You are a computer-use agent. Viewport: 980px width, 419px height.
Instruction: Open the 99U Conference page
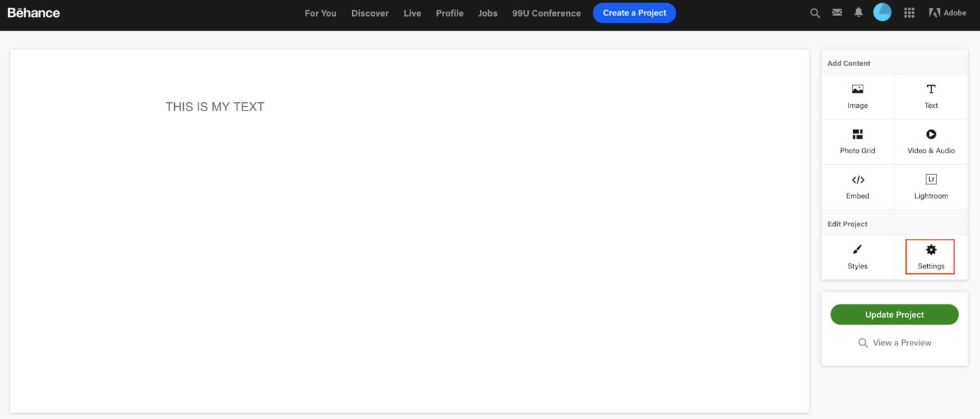click(546, 13)
